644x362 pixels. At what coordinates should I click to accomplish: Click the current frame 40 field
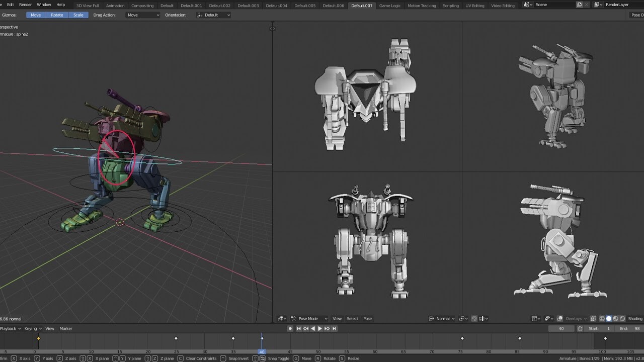(x=562, y=328)
